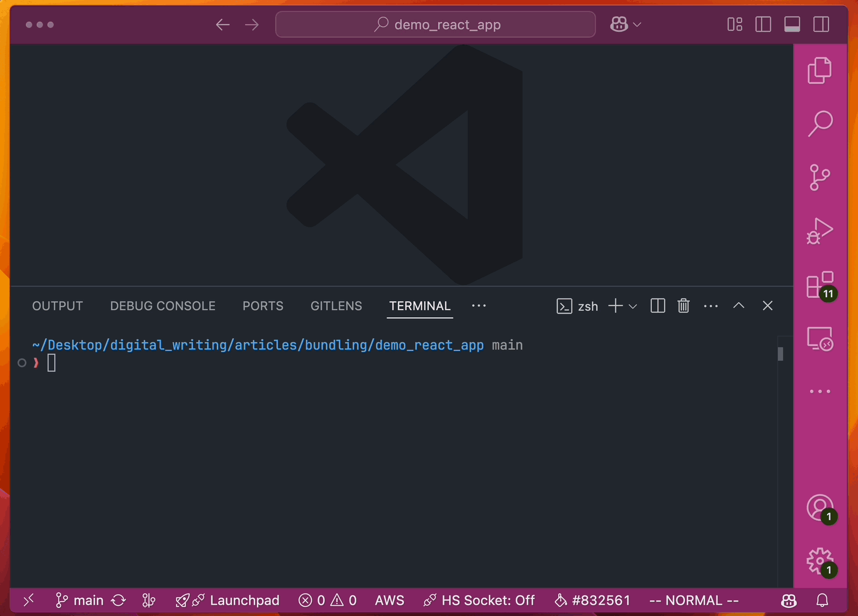Open notifications bell
The height and width of the screenshot is (616, 858).
pos(822,600)
